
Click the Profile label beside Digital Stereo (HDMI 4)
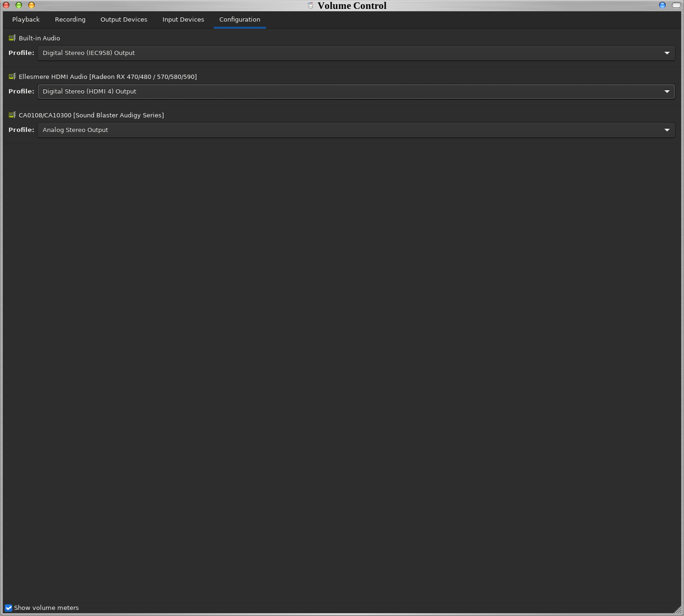[21, 91]
